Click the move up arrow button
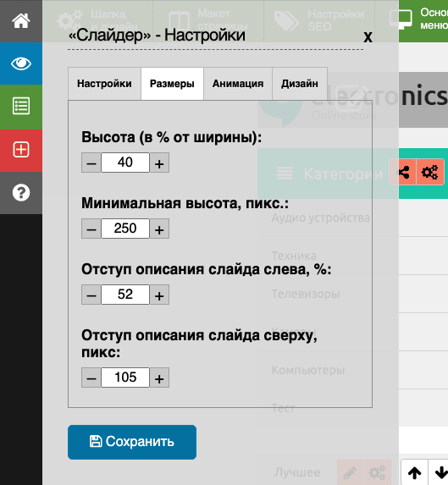The height and width of the screenshot is (485, 448). (415, 472)
